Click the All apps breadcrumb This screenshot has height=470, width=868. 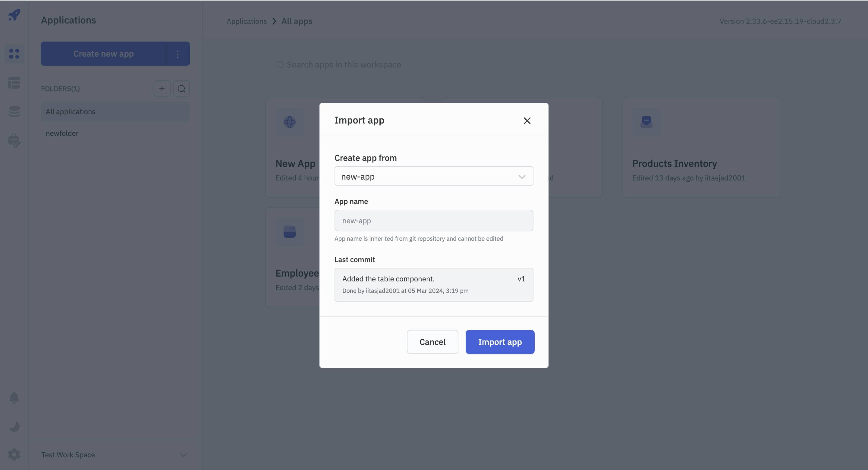(x=297, y=21)
